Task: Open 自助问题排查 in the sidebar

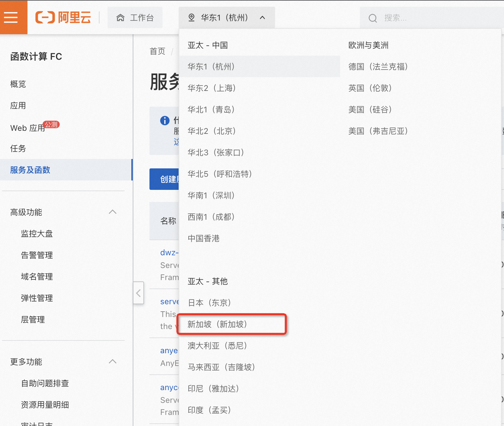Action: (45, 383)
